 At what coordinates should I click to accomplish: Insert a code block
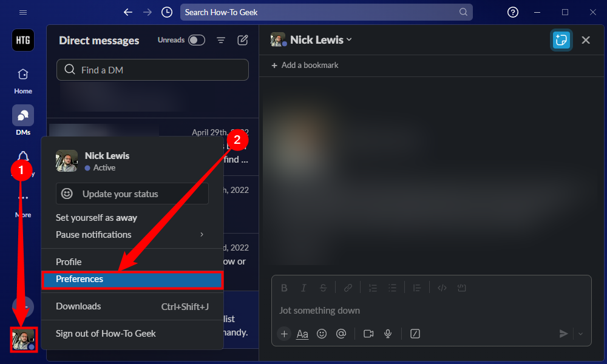461,288
